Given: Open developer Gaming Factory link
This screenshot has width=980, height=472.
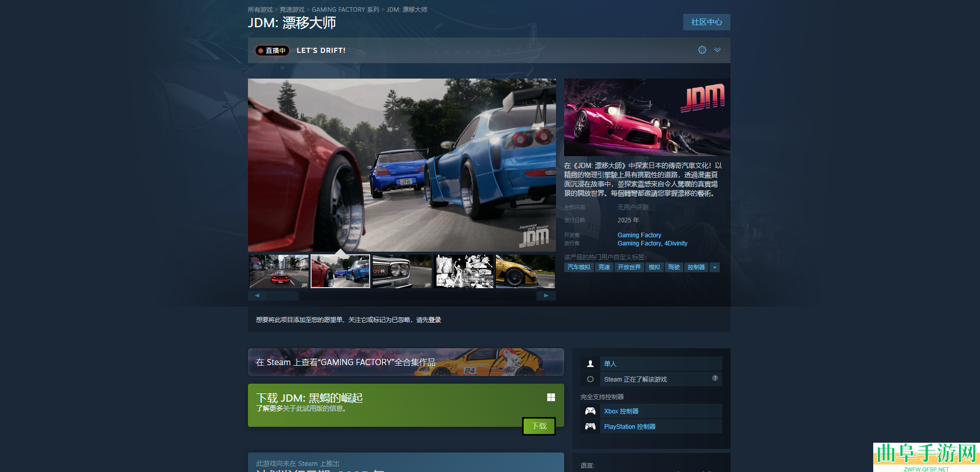Looking at the screenshot, I should 639,235.
